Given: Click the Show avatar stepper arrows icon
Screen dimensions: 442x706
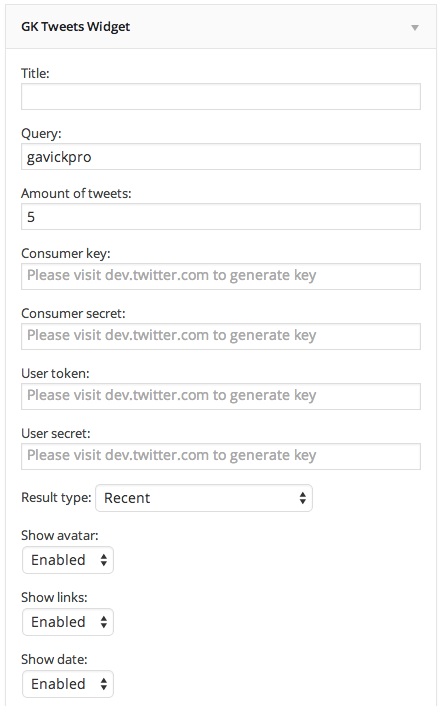Looking at the screenshot, I should click(x=104, y=560).
